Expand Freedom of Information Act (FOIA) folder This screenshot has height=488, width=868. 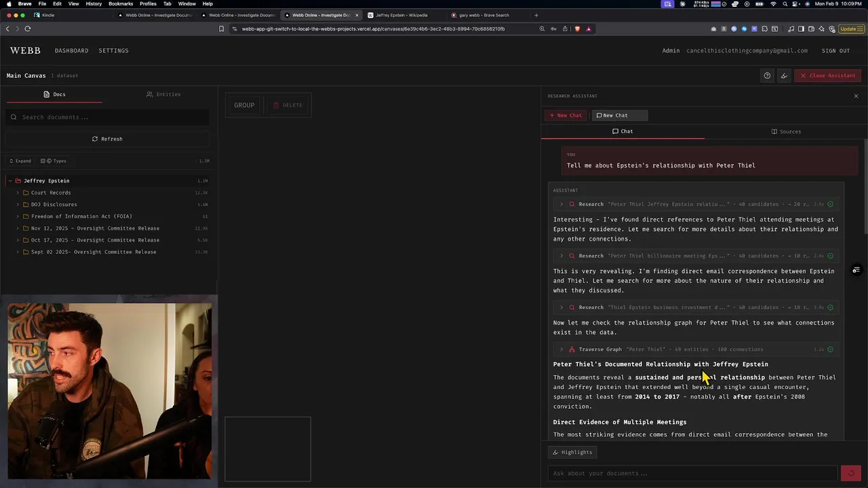tap(18, 216)
